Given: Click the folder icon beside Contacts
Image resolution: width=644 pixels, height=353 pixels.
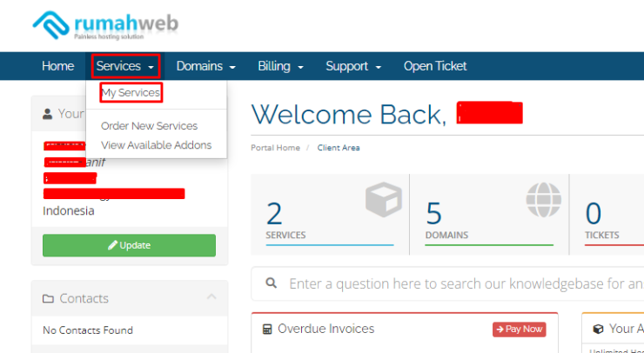Looking at the screenshot, I should click(x=48, y=299).
